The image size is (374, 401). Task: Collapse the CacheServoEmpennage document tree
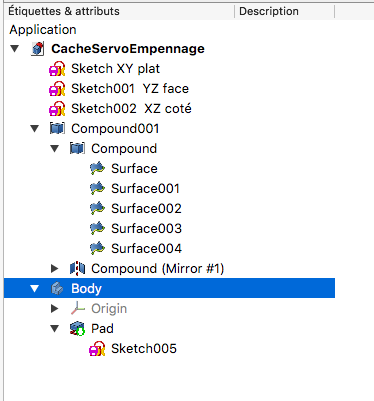[15, 49]
